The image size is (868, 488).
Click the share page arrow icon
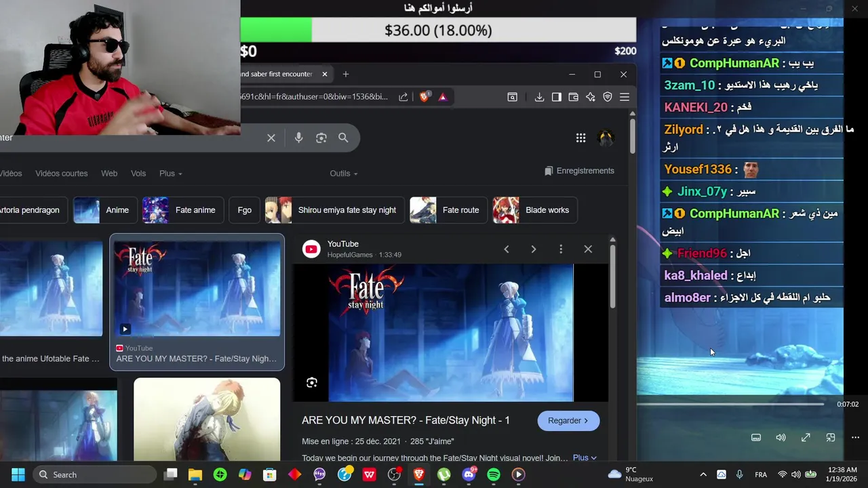tap(403, 97)
